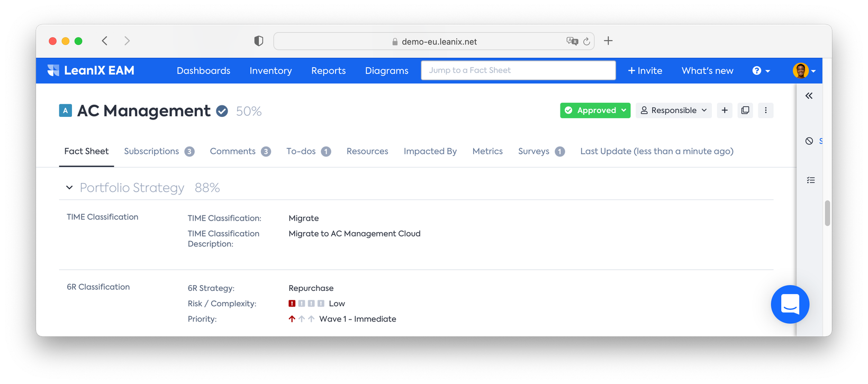Click the Invite button

pos(645,70)
